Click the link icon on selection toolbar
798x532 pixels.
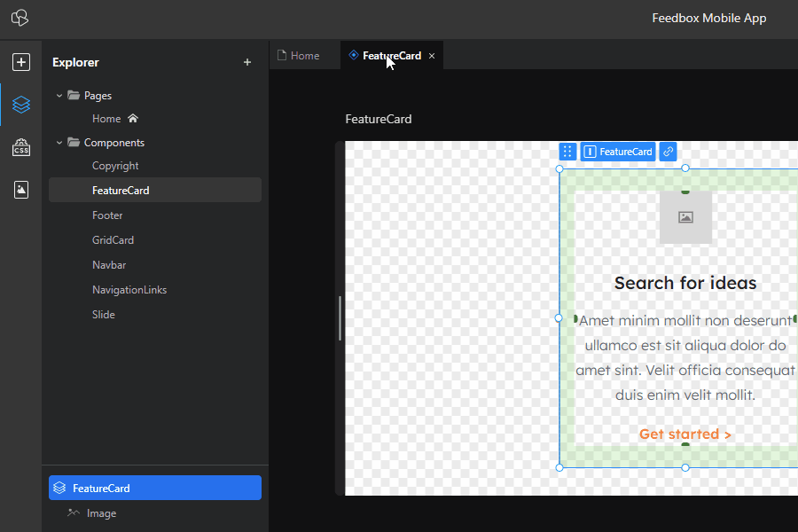668,152
